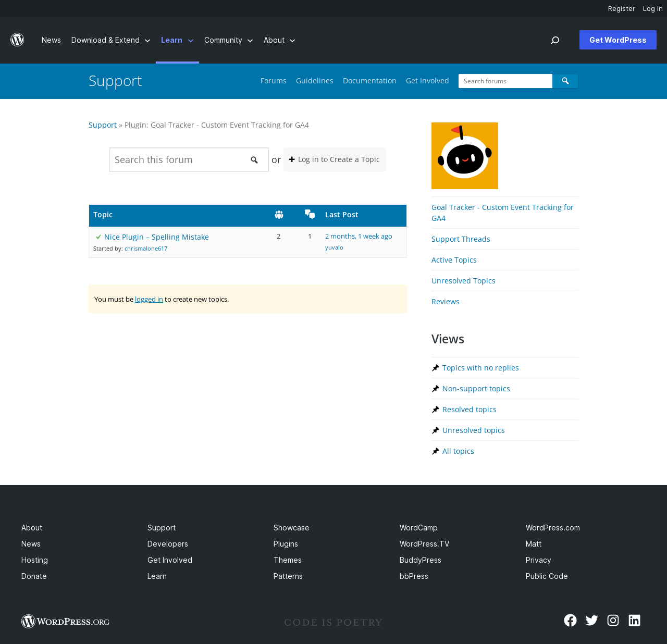The image size is (667, 644).
Task: Open the footer Developers link
Action: pos(168,544)
